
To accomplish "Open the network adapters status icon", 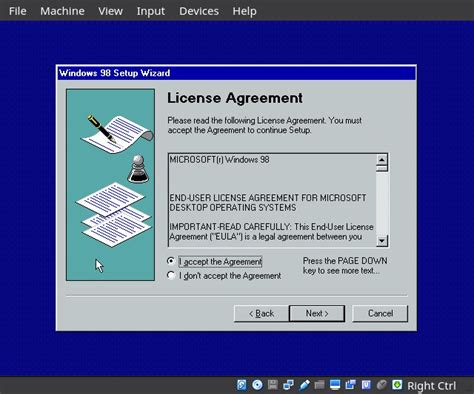I will click(x=288, y=385).
